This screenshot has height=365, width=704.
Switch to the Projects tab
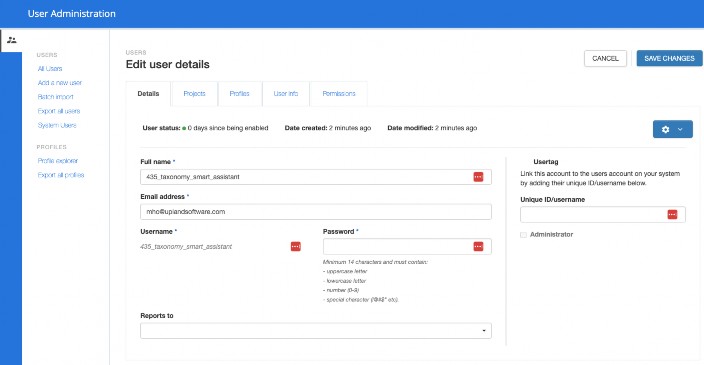tap(194, 93)
